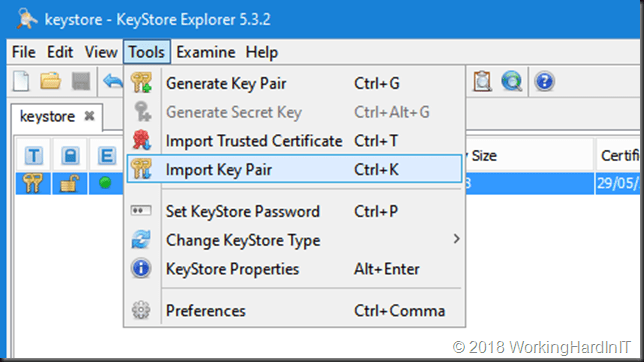Click the Examine SSL globe icon
This screenshot has height=362, width=644.
512,81
